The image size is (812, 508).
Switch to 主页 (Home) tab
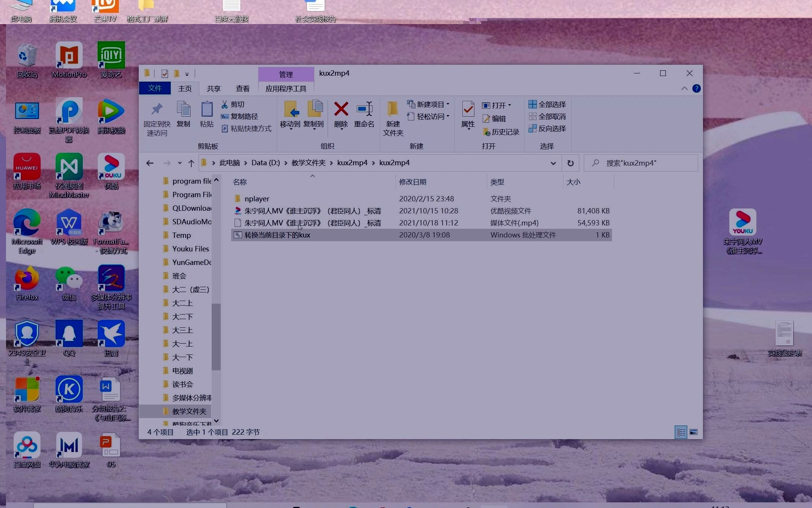click(185, 88)
